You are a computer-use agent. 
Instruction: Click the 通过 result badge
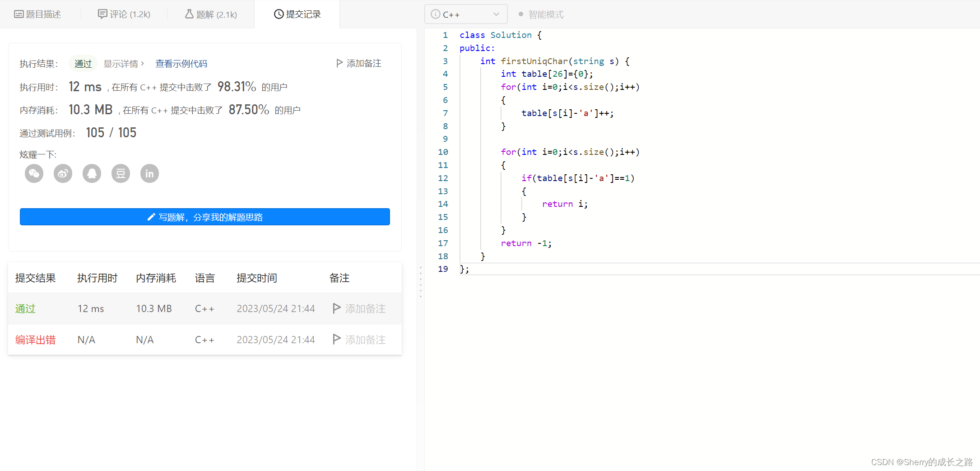click(83, 64)
